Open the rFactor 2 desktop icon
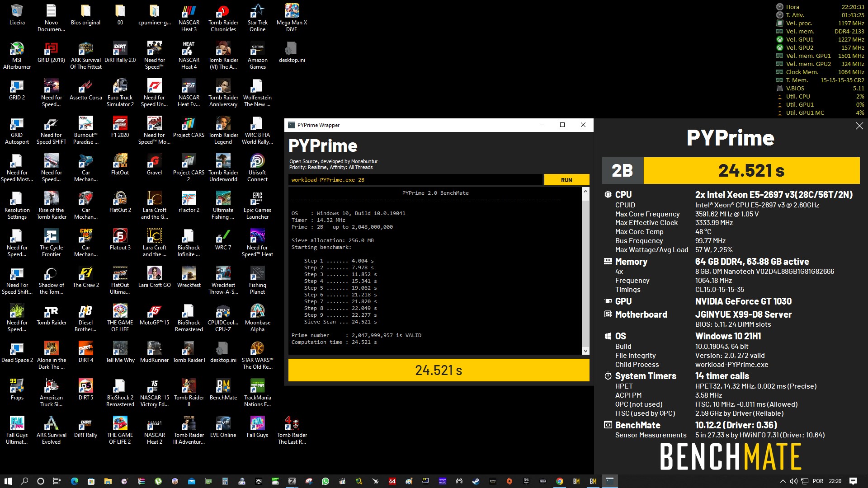This screenshot has height=488, width=868. (x=189, y=202)
